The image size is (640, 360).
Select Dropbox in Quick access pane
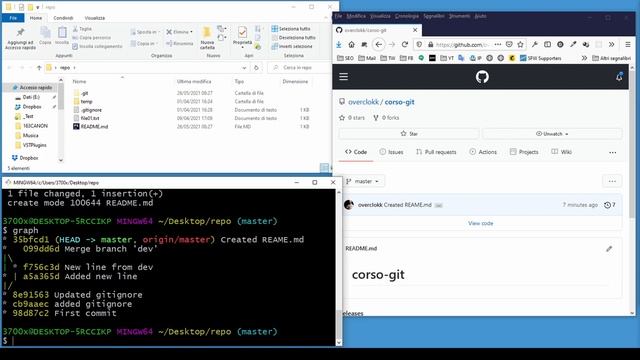click(32, 107)
